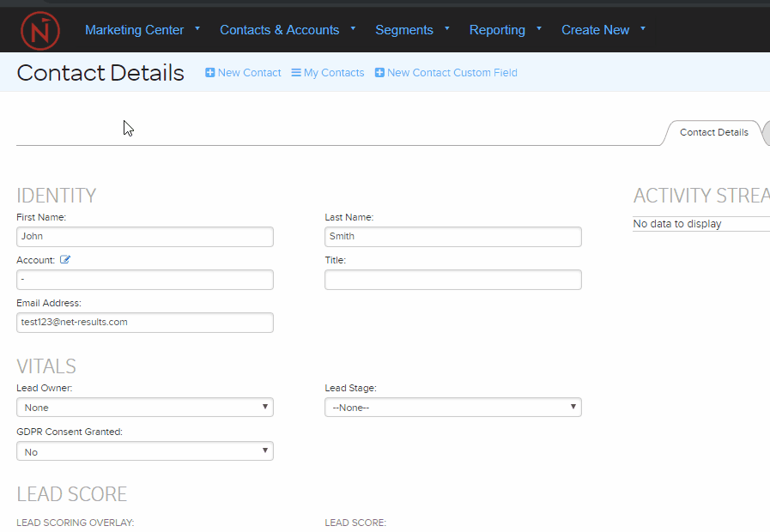Viewport: 770px width, 532px height.
Task: Click the My Contacts link
Action: tap(334, 73)
